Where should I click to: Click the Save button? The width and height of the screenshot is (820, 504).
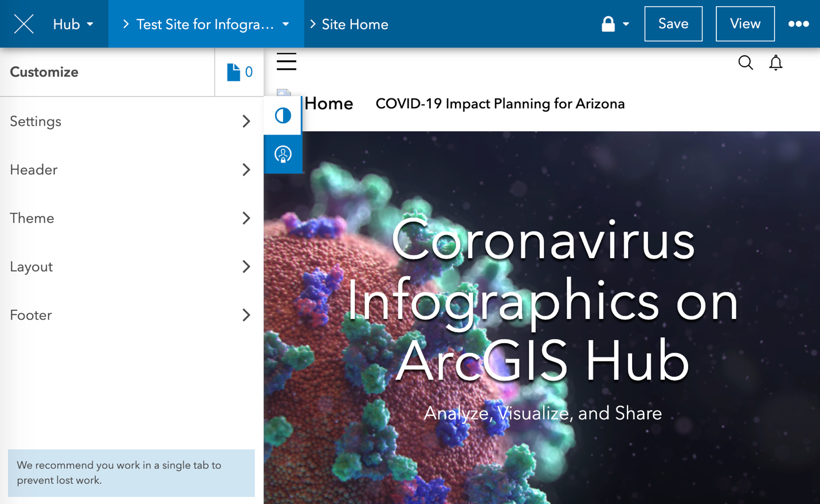point(673,23)
